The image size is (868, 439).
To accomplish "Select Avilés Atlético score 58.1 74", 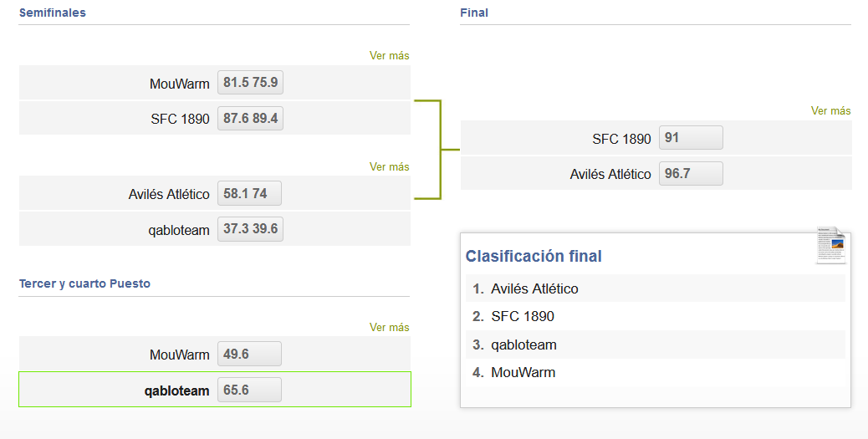I will coord(250,193).
